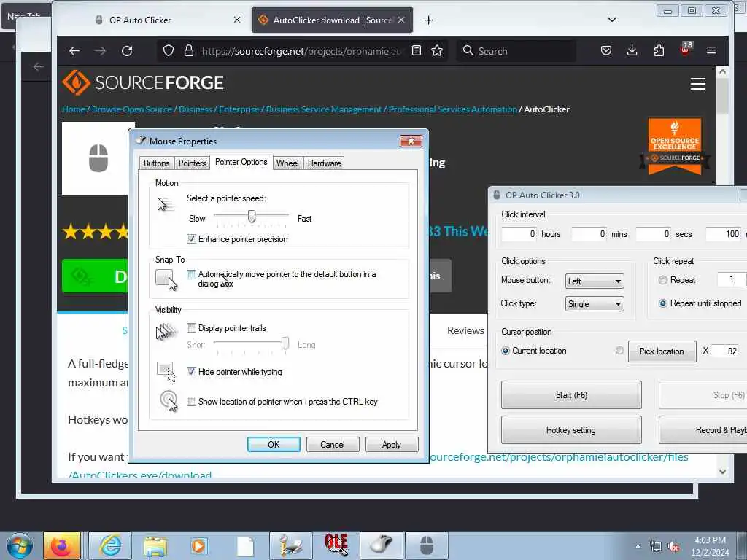
Task: Select the Repeat radio button
Action: pos(662,280)
